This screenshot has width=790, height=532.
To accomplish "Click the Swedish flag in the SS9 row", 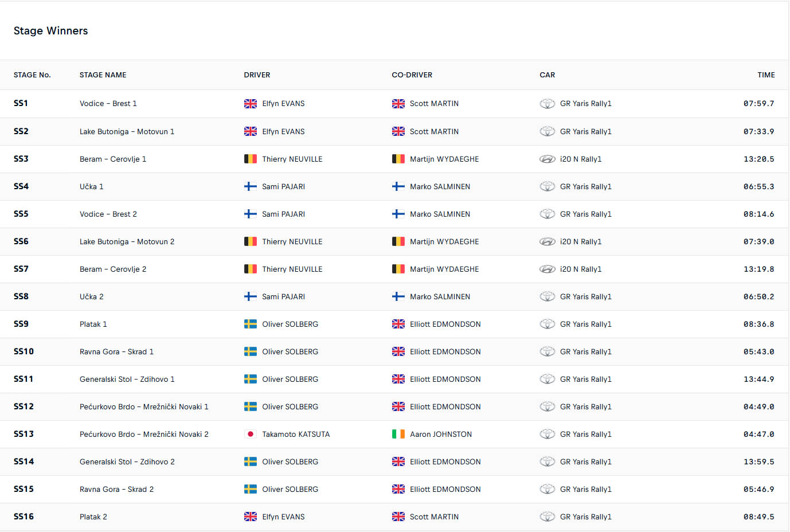I will click(250, 324).
